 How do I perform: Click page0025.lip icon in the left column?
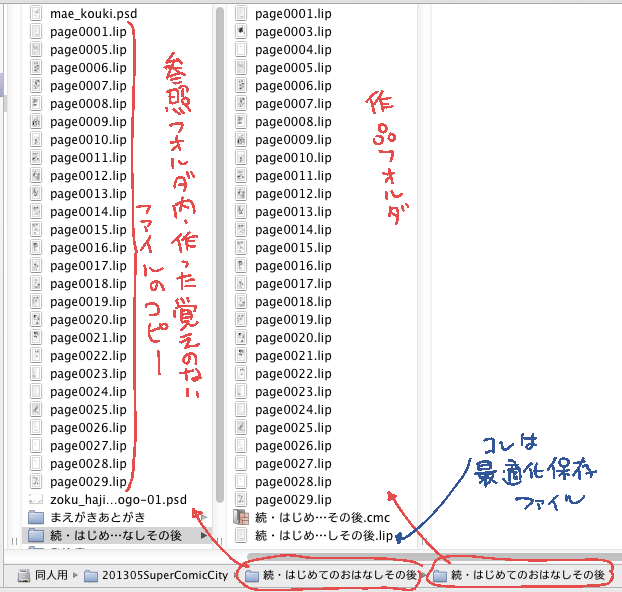tap(36, 409)
